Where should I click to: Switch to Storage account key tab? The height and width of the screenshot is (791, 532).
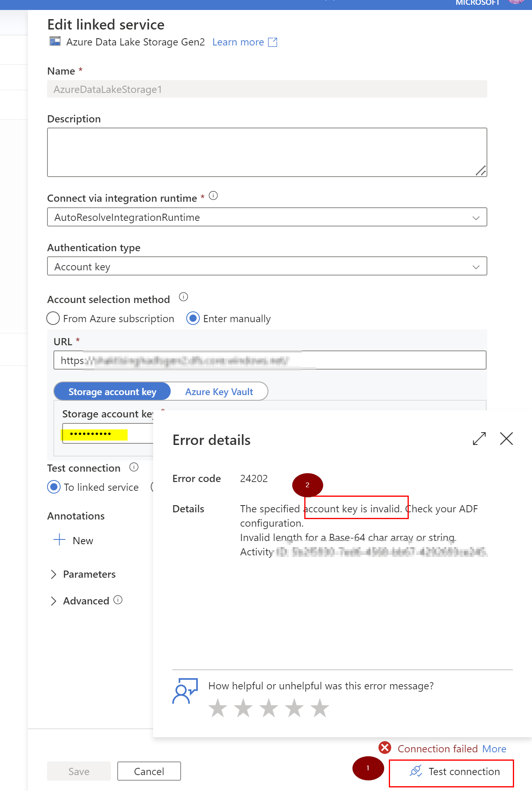coord(112,392)
